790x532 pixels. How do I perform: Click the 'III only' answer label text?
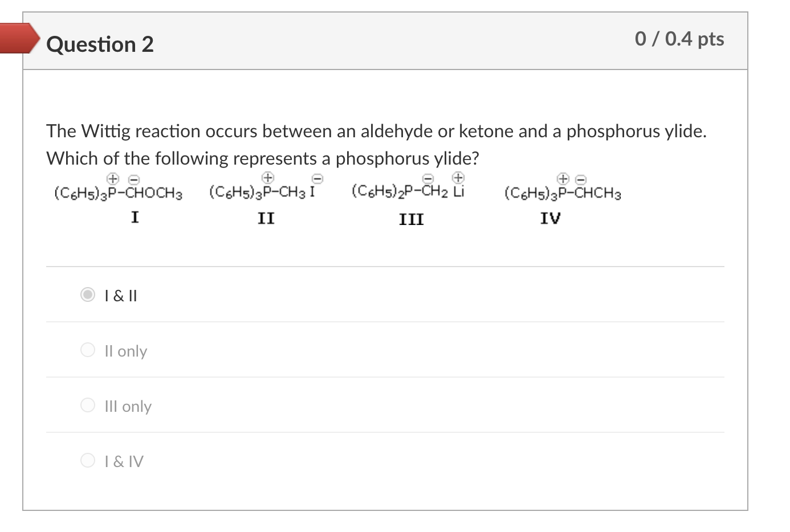(128, 406)
